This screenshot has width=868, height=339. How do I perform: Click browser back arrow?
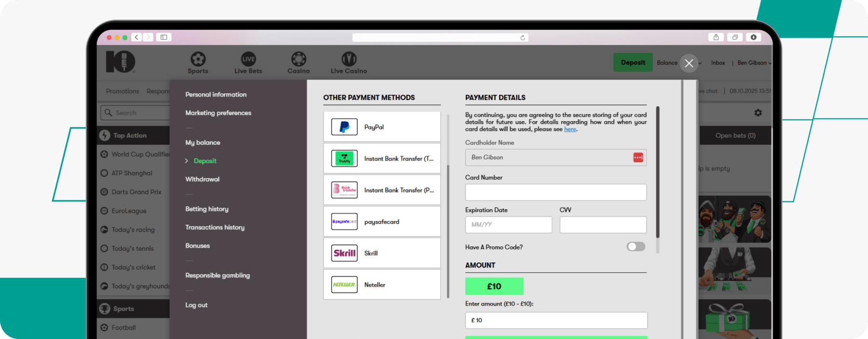click(137, 37)
